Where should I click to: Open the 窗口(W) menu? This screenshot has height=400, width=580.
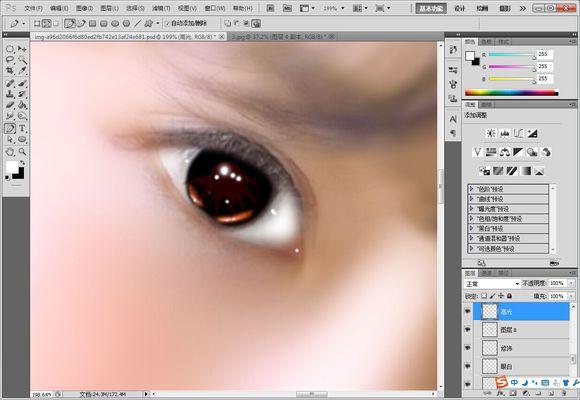coord(215,8)
